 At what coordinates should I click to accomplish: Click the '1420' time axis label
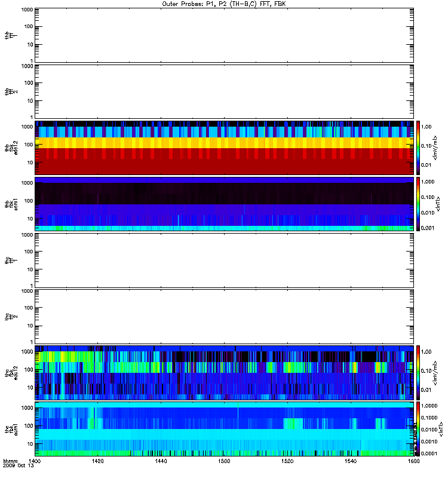(x=97, y=461)
